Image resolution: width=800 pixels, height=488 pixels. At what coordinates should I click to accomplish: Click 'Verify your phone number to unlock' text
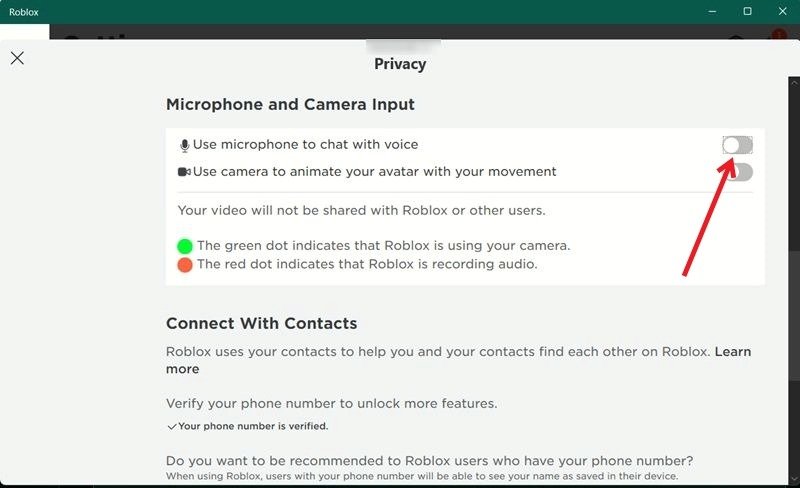coord(332,403)
